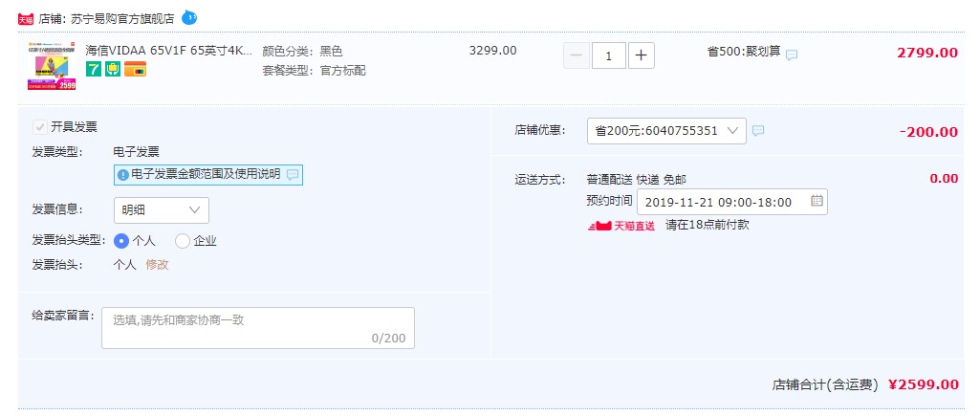Click the 天猫直送 logo

point(621,226)
